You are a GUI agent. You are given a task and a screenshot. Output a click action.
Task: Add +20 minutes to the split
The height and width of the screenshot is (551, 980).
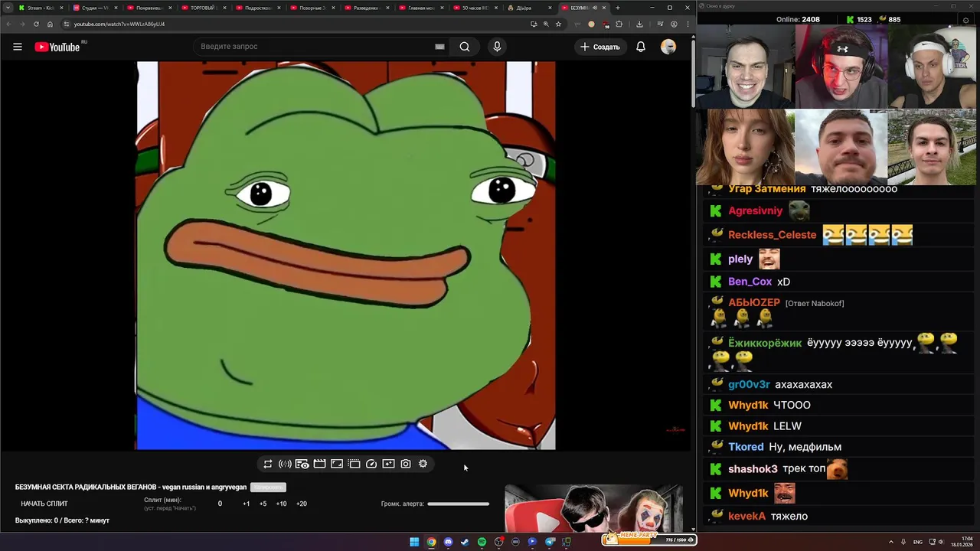pyautogui.click(x=302, y=504)
